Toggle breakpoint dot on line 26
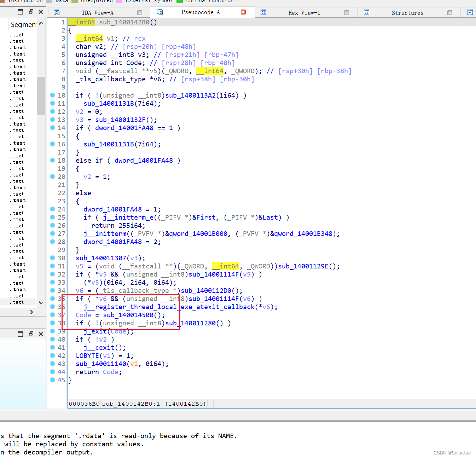Screen dimensions: 476x458 point(52,225)
